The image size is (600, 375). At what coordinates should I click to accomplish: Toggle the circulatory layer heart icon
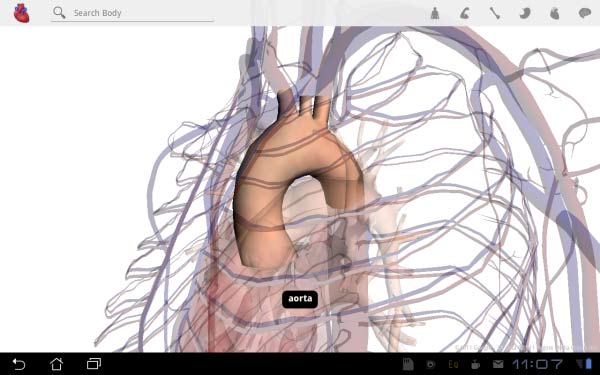554,13
